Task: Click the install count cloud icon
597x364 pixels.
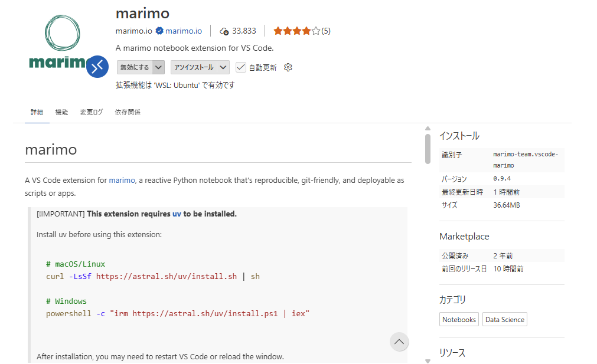Action: 224,31
